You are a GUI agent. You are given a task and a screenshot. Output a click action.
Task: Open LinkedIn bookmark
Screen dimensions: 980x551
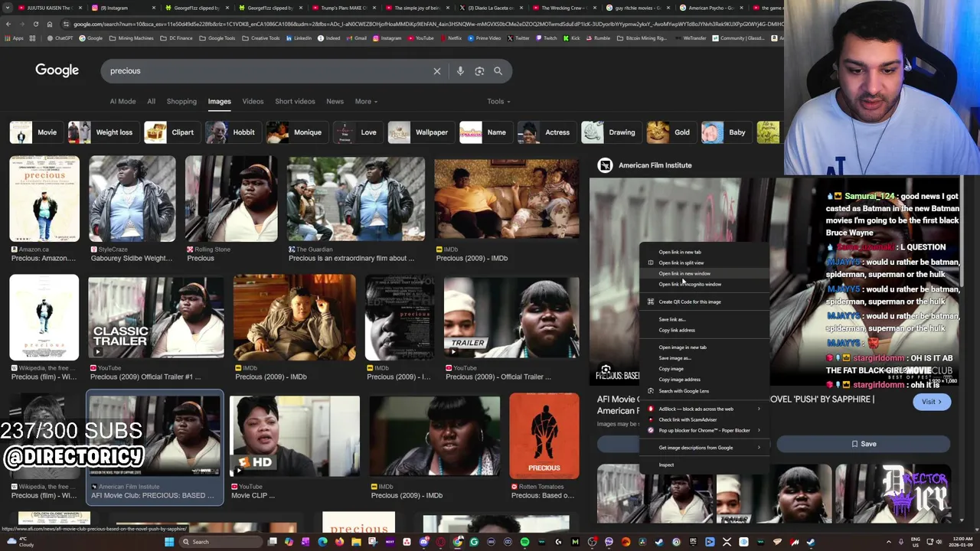[299, 38]
